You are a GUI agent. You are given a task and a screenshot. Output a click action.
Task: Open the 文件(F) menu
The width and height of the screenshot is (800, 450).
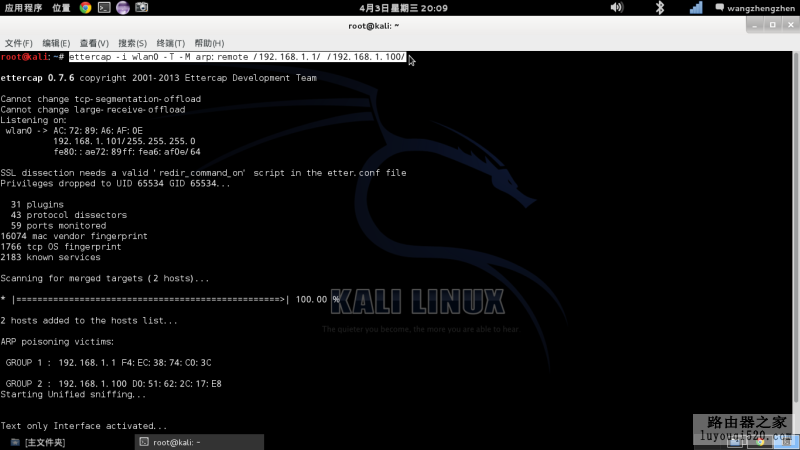click(18, 43)
